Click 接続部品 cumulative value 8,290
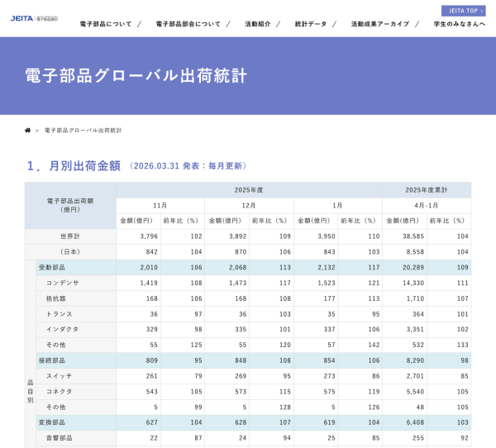This screenshot has width=496, height=448. (x=415, y=360)
